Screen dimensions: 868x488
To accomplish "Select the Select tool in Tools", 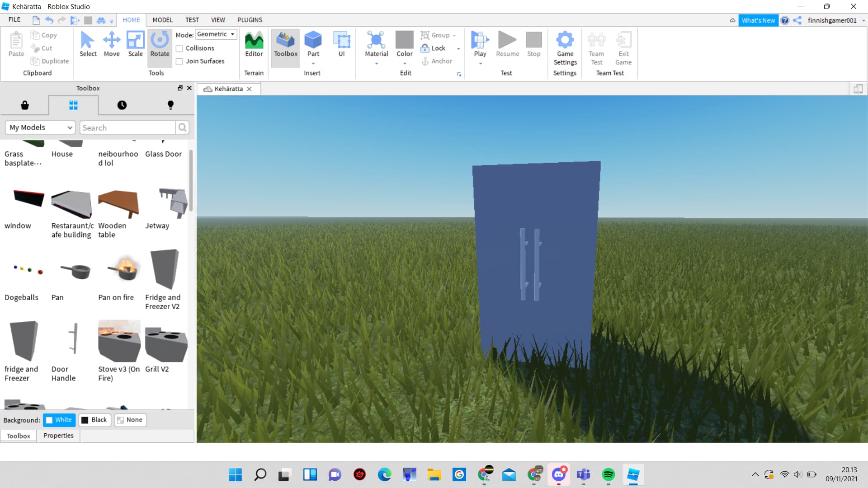I will (x=88, y=44).
